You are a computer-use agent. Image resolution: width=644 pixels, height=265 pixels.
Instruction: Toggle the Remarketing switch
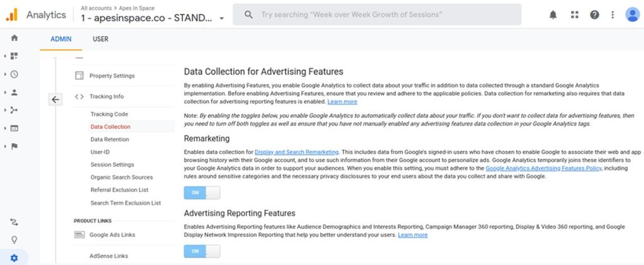coord(202,193)
